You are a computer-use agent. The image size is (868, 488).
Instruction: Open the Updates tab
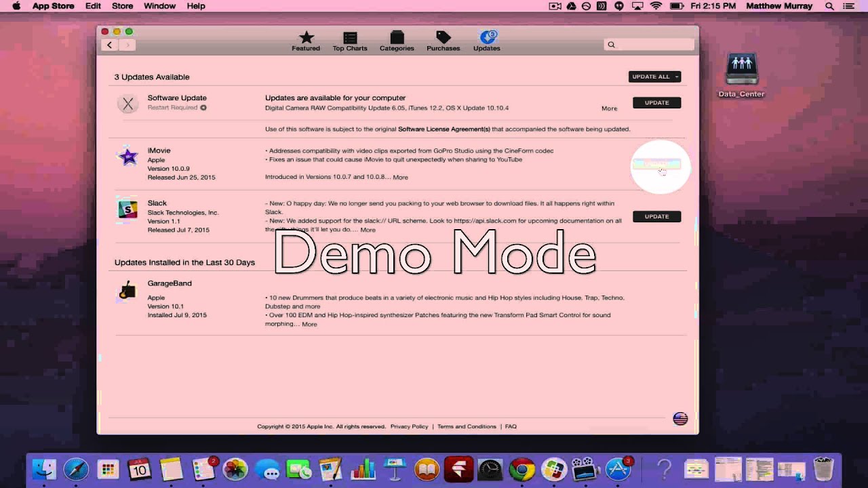click(487, 41)
